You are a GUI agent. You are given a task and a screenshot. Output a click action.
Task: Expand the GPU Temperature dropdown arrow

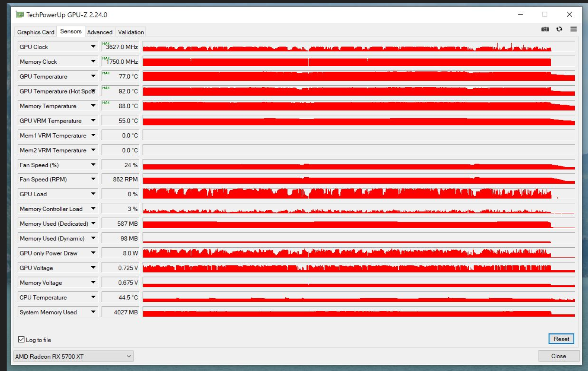tap(93, 76)
